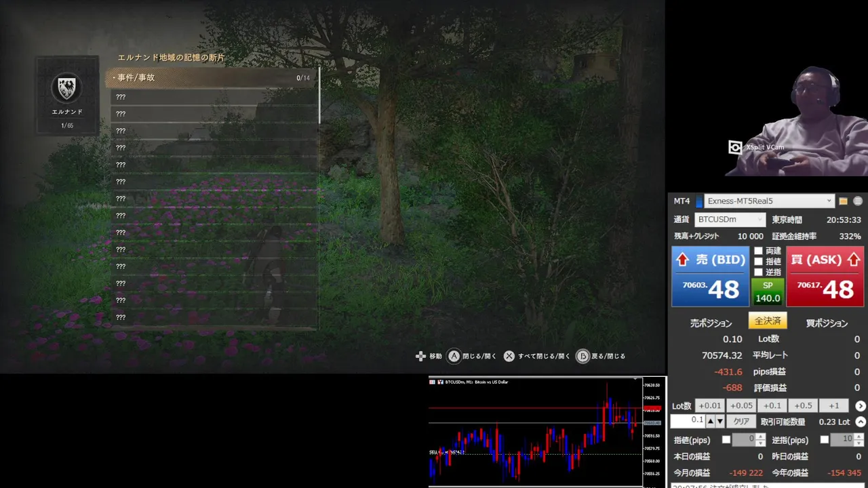This screenshot has height=488, width=868.
Task: Add +1 to lot size
Action: click(x=834, y=406)
